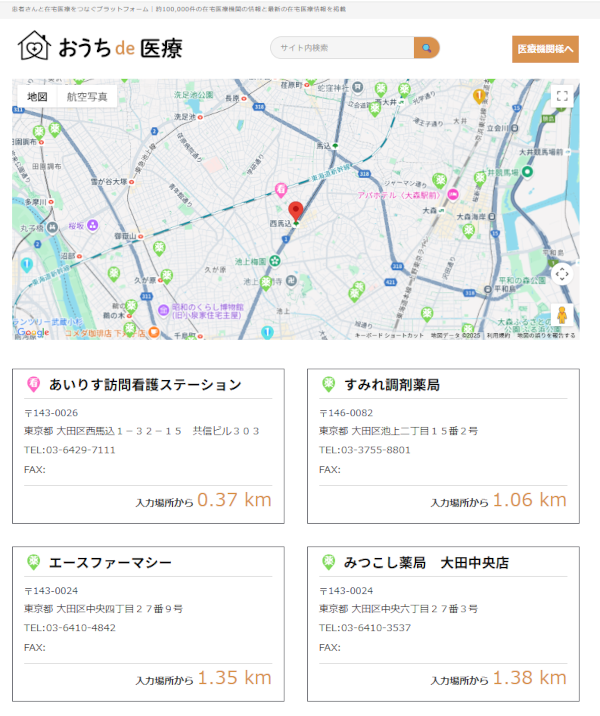Screen dimensions: 600x716
Task: Open the 利用規約 map terms link
Action: pyautogui.click(x=497, y=336)
